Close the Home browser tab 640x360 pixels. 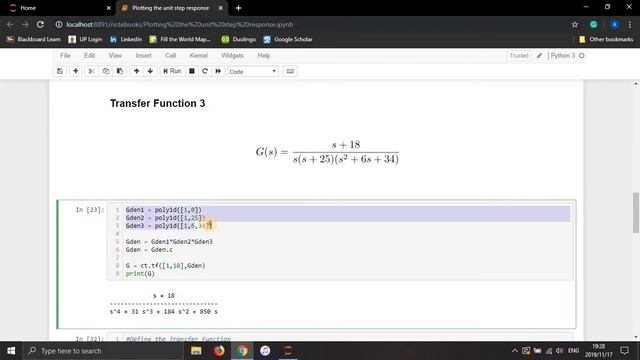click(x=108, y=8)
